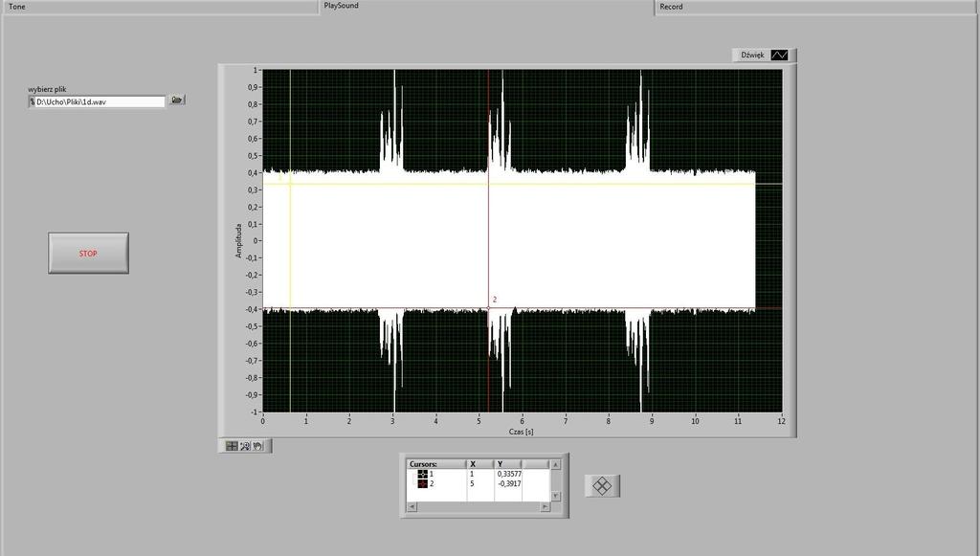Select the zoom tool in graph palette

coord(245,446)
